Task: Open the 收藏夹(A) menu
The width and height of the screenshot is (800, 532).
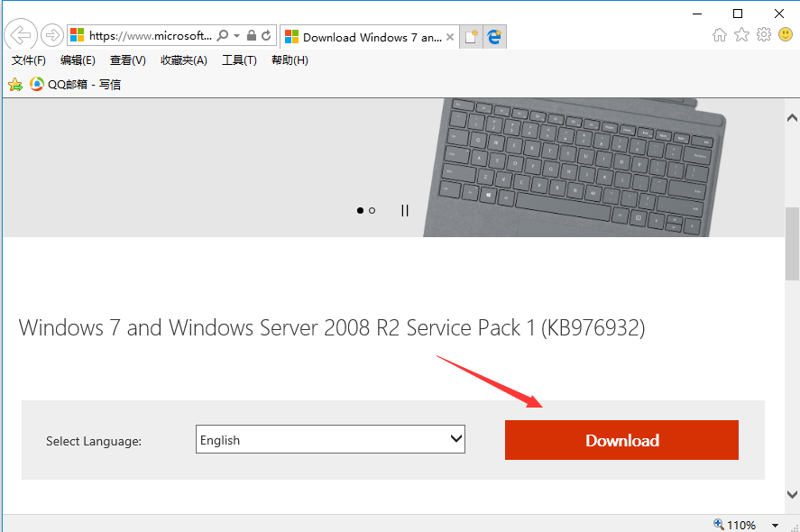Action: tap(183, 60)
